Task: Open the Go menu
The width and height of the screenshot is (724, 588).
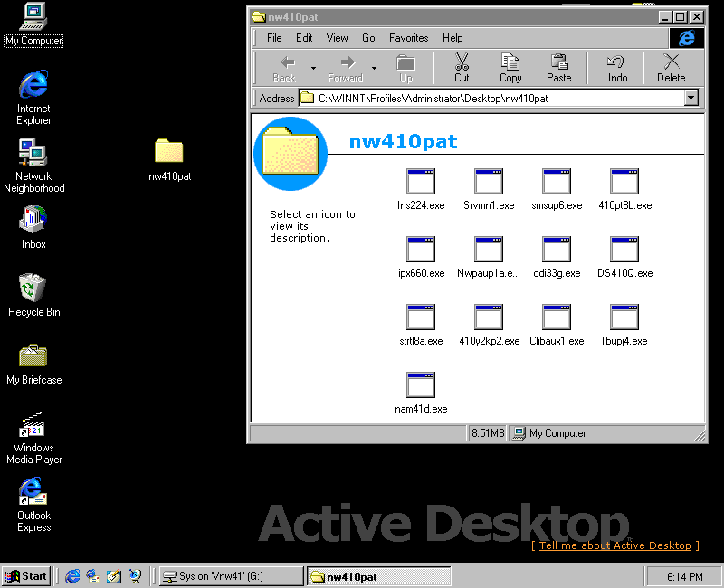Action: 368,38
